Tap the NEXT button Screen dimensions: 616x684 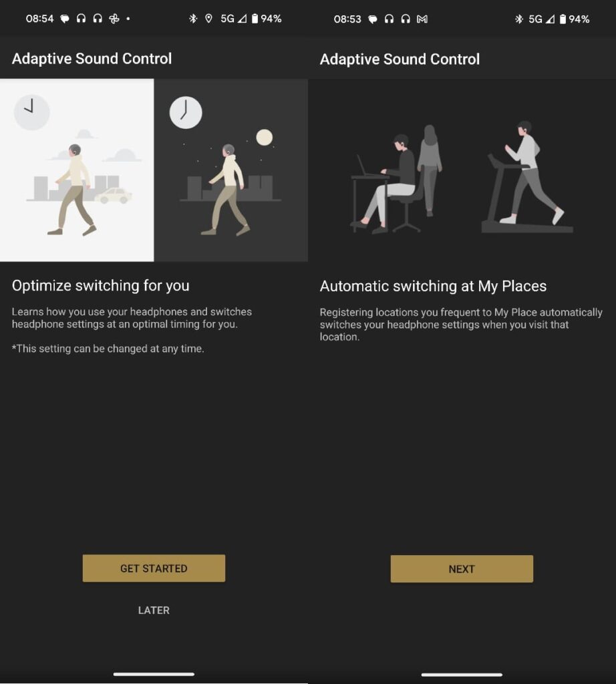point(462,568)
